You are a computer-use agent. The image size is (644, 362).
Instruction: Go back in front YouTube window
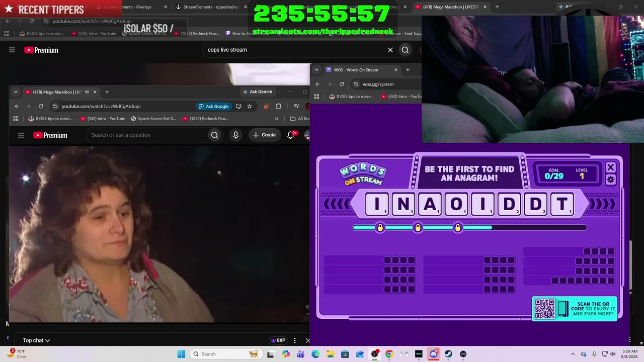pyautogui.click(x=17, y=106)
